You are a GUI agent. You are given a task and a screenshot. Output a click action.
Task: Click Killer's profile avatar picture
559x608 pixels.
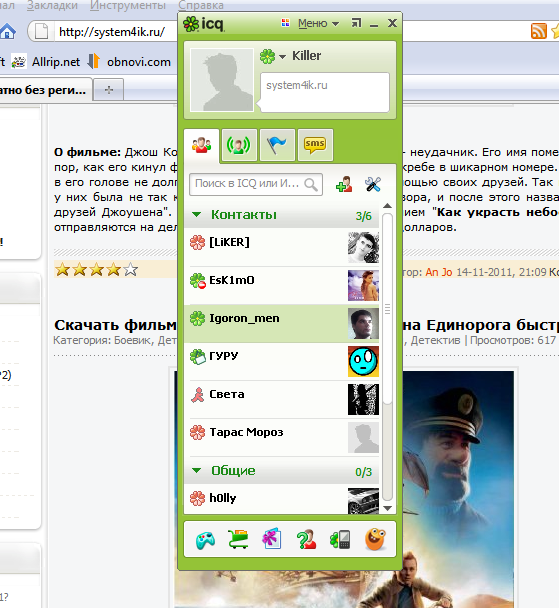[x=222, y=80]
